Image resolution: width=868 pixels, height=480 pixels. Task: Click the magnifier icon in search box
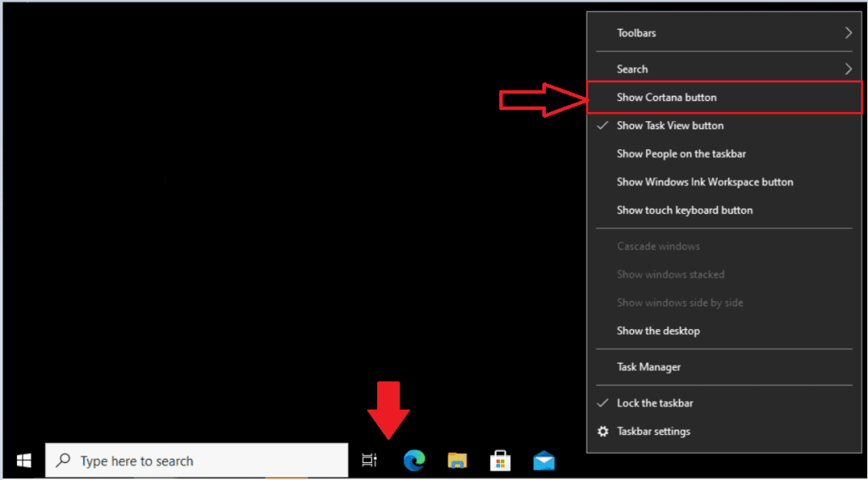click(63, 461)
